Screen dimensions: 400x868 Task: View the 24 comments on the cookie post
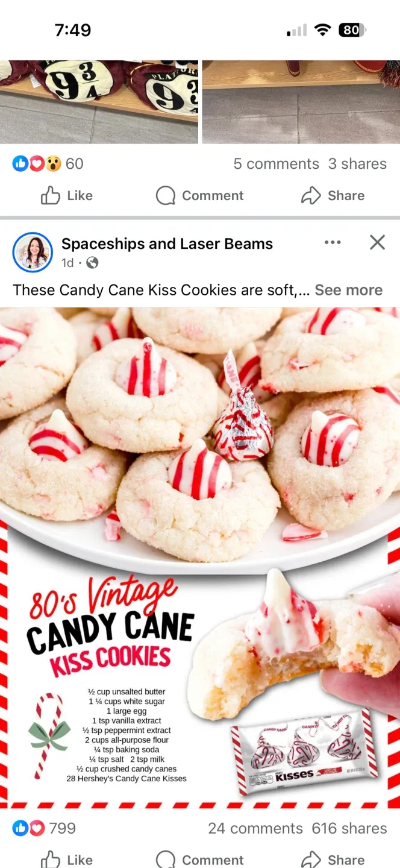coord(256,828)
